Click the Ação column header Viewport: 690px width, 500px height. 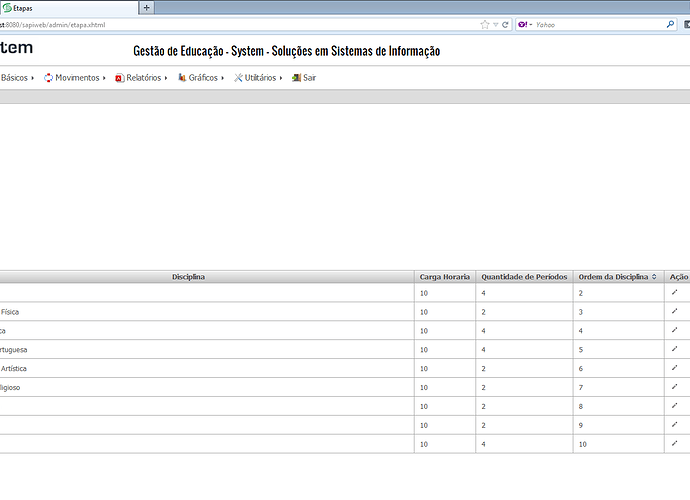pos(678,277)
